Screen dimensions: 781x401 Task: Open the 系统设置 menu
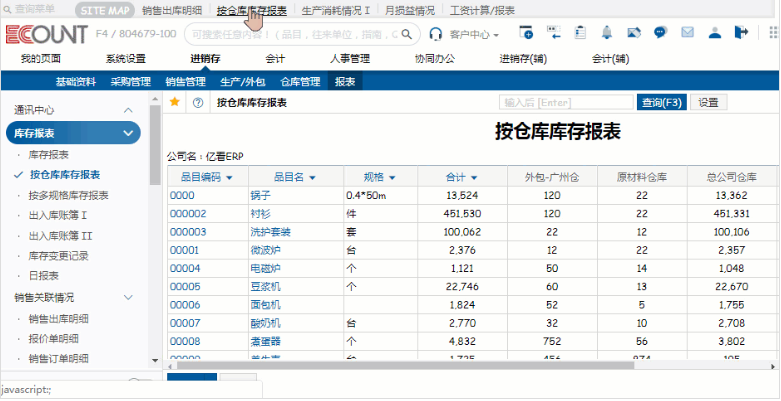pos(126,59)
